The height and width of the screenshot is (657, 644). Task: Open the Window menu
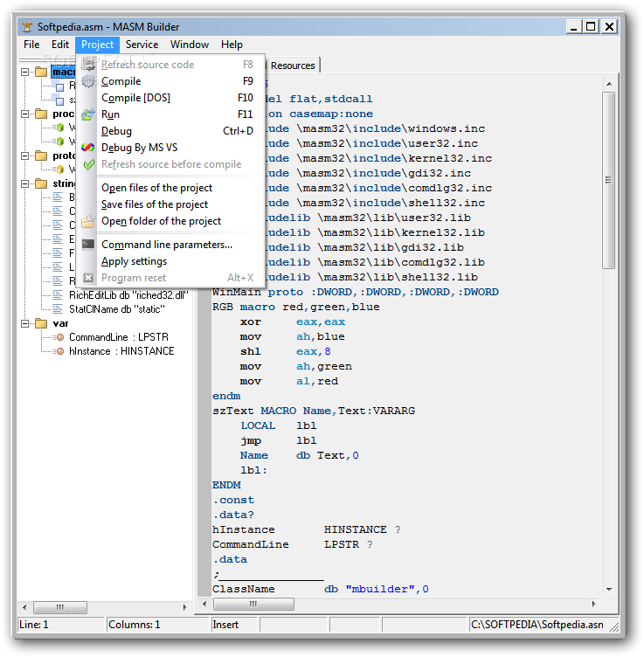point(190,45)
